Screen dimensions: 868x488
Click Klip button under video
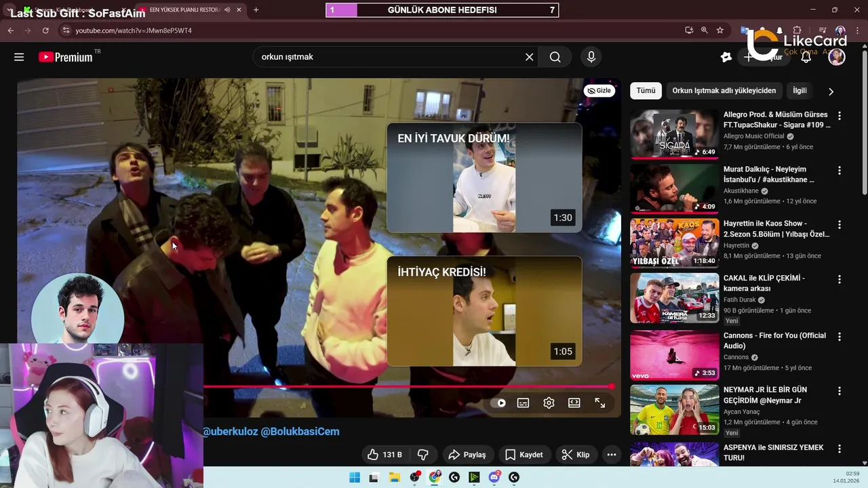click(x=576, y=455)
